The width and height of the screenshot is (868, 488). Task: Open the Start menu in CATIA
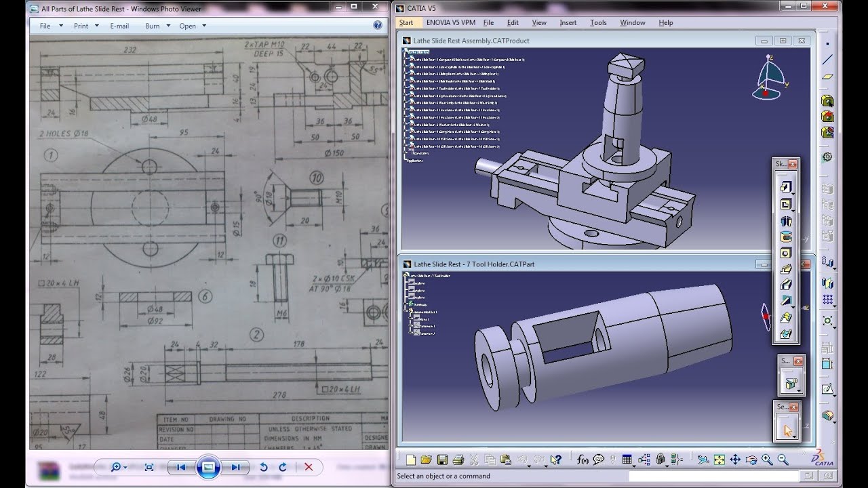click(406, 22)
